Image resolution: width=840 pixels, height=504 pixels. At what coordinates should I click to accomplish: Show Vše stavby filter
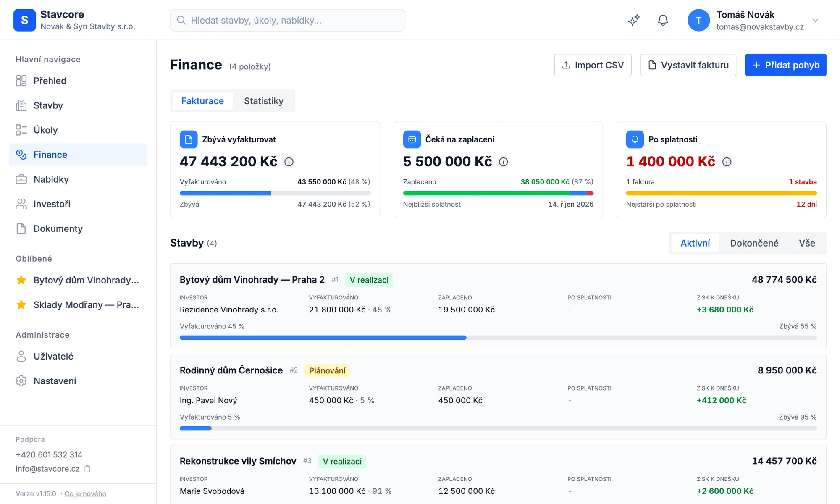807,243
